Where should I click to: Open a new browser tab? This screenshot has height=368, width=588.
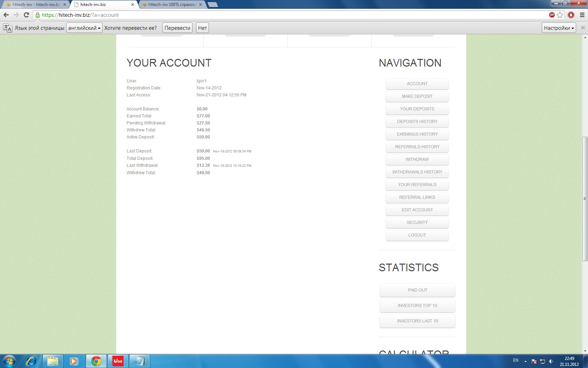coord(212,5)
